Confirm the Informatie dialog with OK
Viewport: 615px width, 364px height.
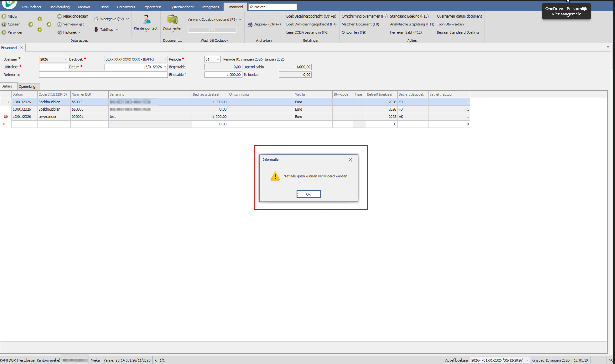(x=308, y=194)
